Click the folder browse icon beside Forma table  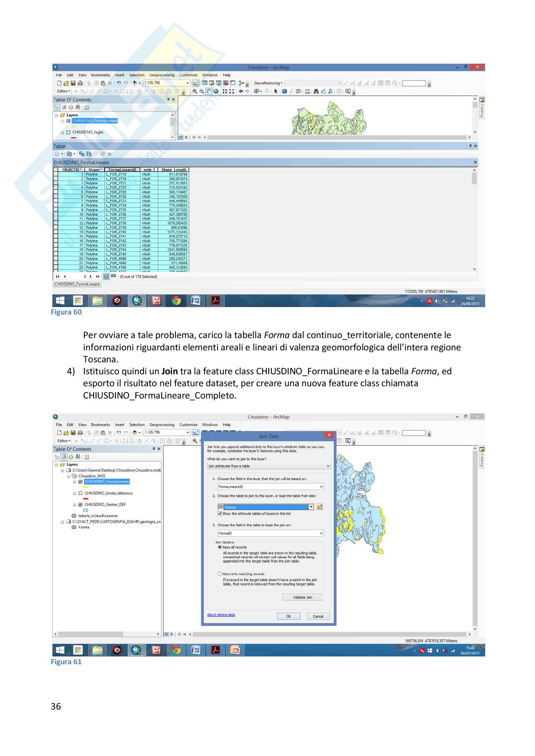tap(320, 507)
